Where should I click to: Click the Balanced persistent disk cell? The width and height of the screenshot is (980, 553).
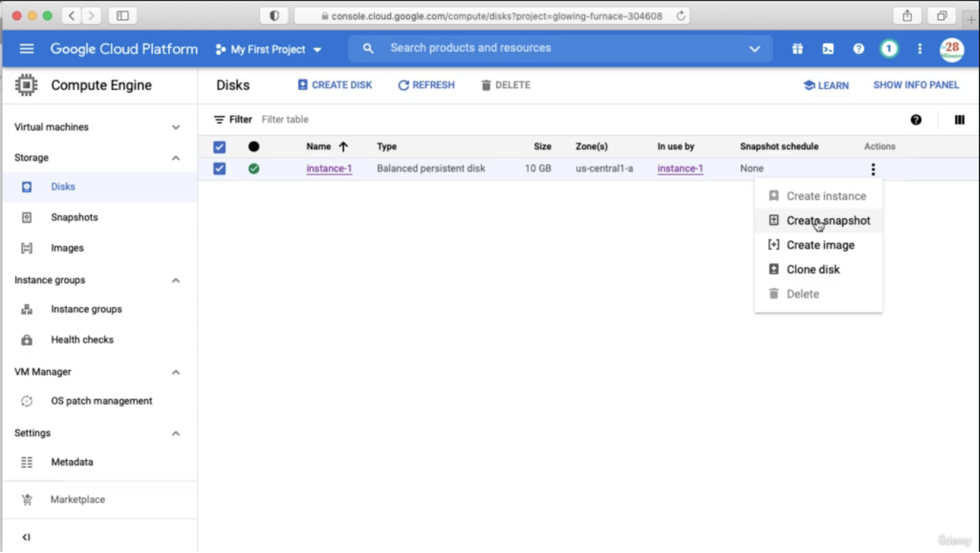[x=431, y=169]
